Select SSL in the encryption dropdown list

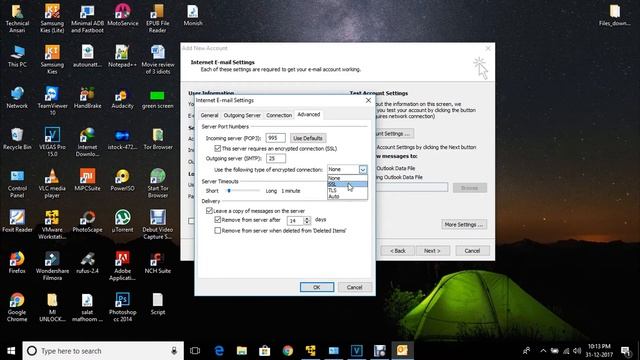tap(347, 184)
